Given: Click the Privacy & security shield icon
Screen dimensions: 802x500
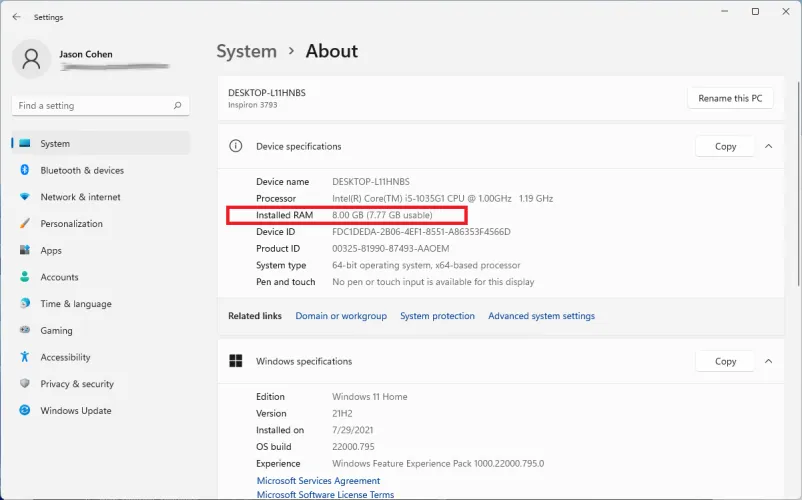Looking at the screenshot, I should 25,384.
